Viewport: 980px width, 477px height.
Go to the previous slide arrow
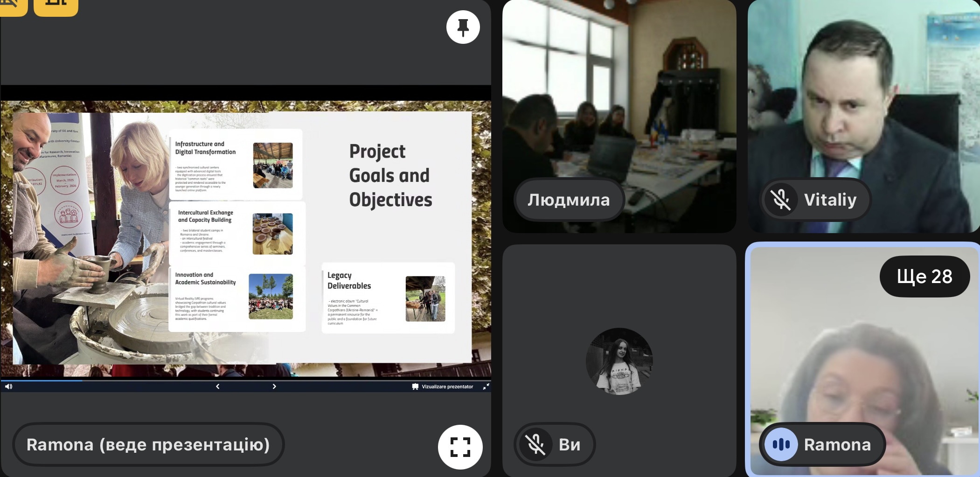(217, 386)
